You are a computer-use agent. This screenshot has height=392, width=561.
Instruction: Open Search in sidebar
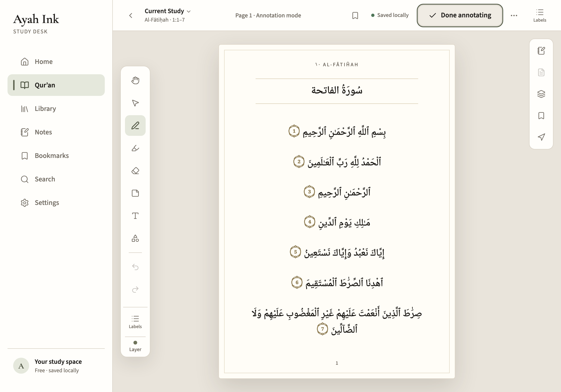(56, 179)
